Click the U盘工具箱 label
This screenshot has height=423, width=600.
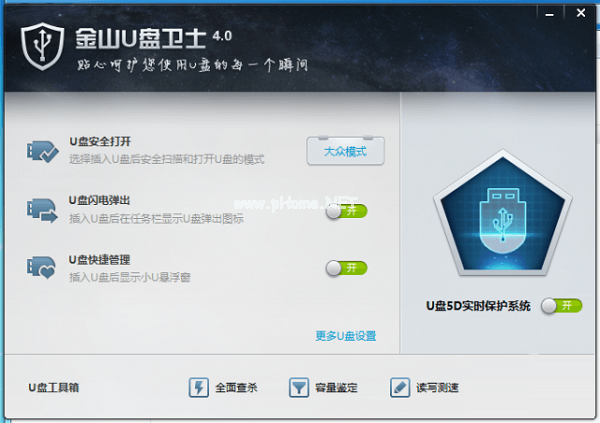54,387
